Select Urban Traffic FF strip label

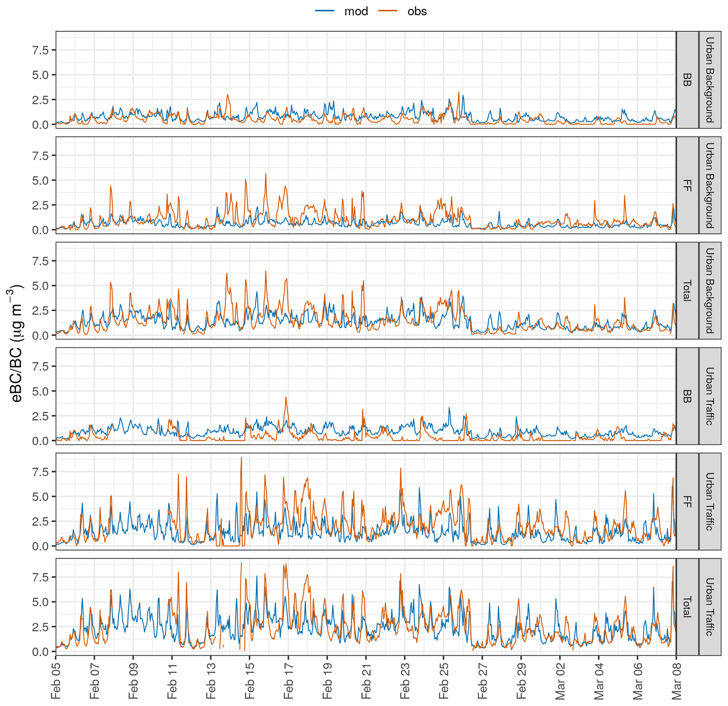[687, 502]
